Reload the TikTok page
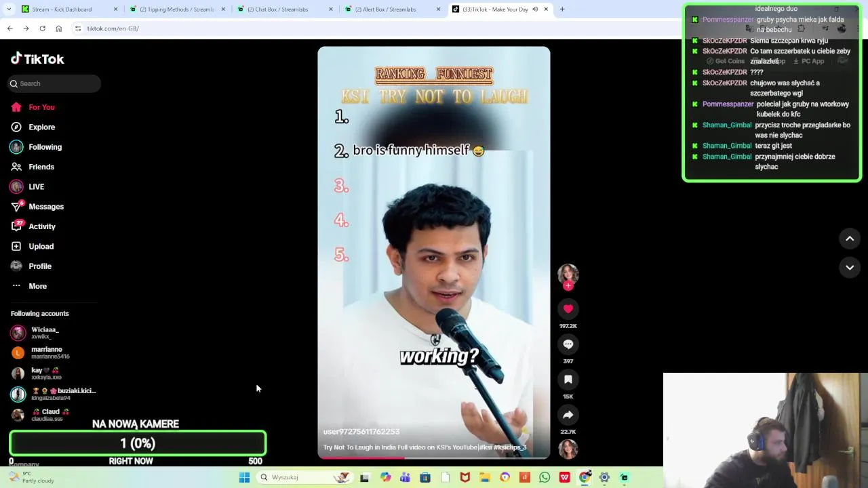This screenshot has width=868, height=488. click(x=42, y=28)
